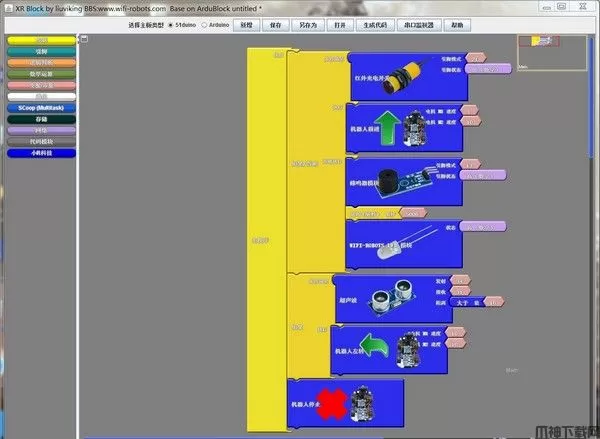Open the pink category drawer
Viewport: 600px width, 439px height.
[x=41, y=85]
